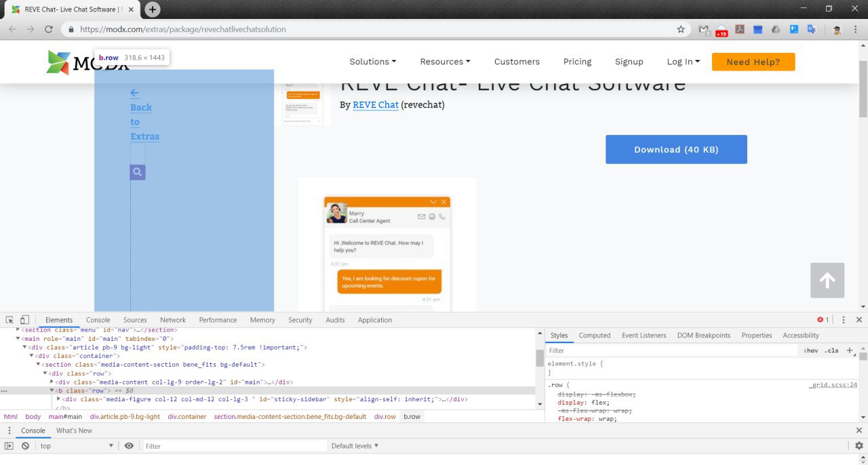
Task: Open the Chrome three-dot menu
Action: point(856,29)
